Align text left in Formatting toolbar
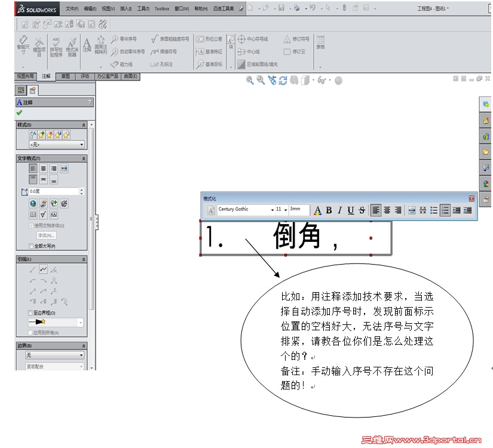This screenshot has width=493, height=448. tap(376, 210)
